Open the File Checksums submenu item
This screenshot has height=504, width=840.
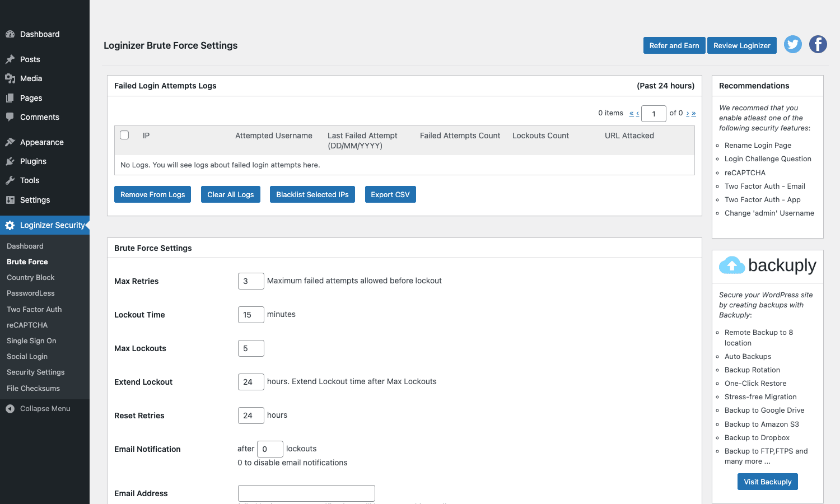(33, 388)
